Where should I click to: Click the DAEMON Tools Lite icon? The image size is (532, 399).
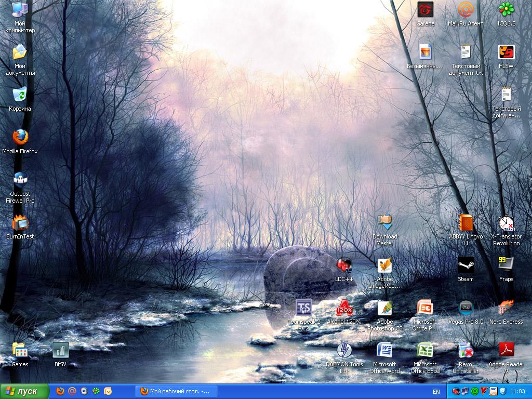tap(344, 351)
